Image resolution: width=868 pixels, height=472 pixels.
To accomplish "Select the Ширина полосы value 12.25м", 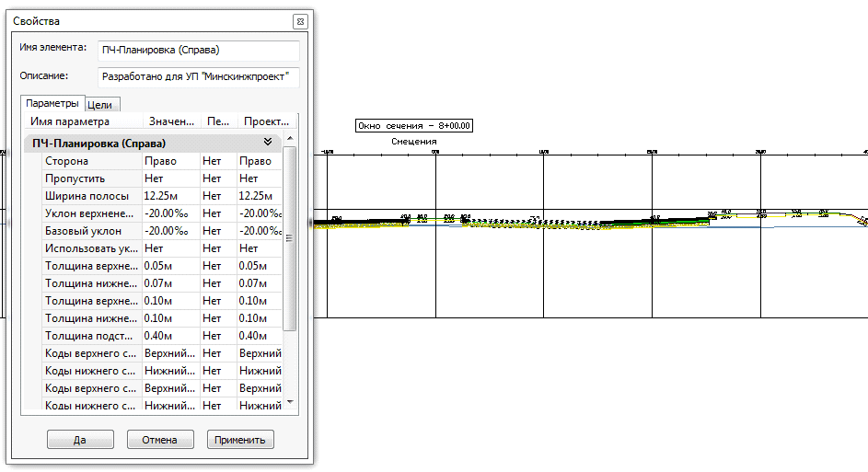I will 170,196.
